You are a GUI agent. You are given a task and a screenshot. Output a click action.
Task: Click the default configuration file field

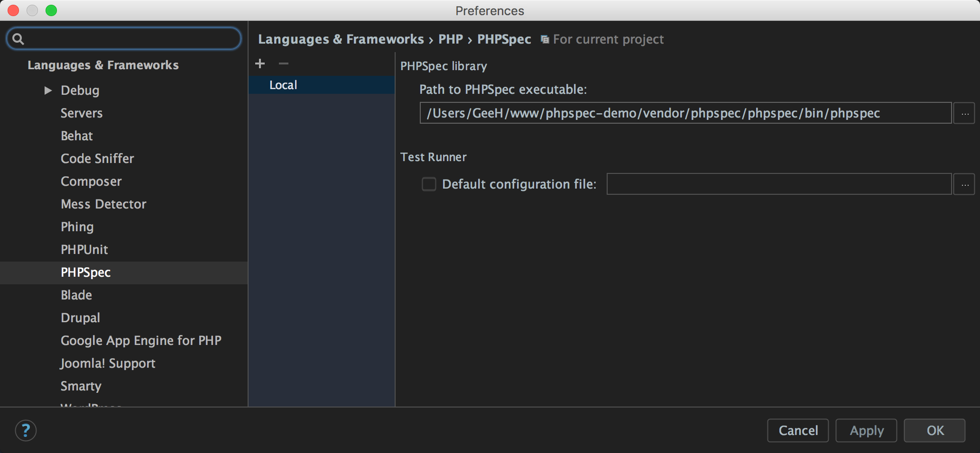point(779,184)
